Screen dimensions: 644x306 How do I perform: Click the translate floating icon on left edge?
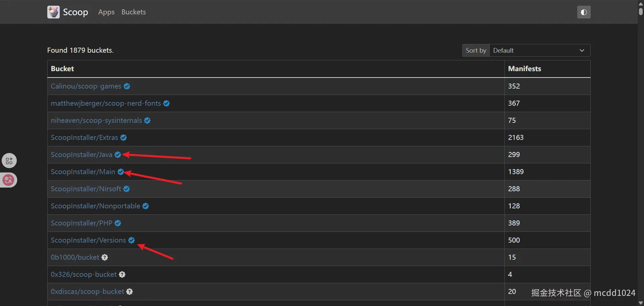(8, 180)
